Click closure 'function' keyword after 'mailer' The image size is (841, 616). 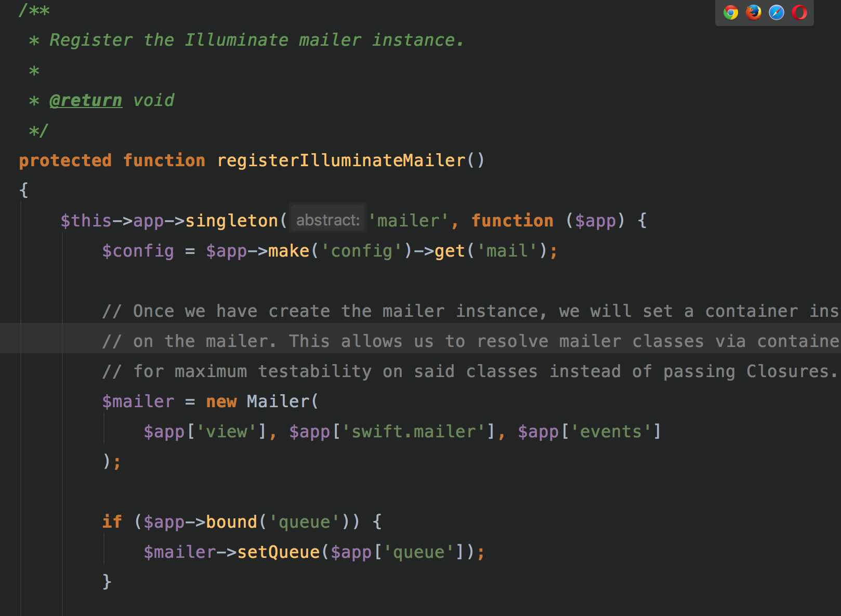click(512, 221)
